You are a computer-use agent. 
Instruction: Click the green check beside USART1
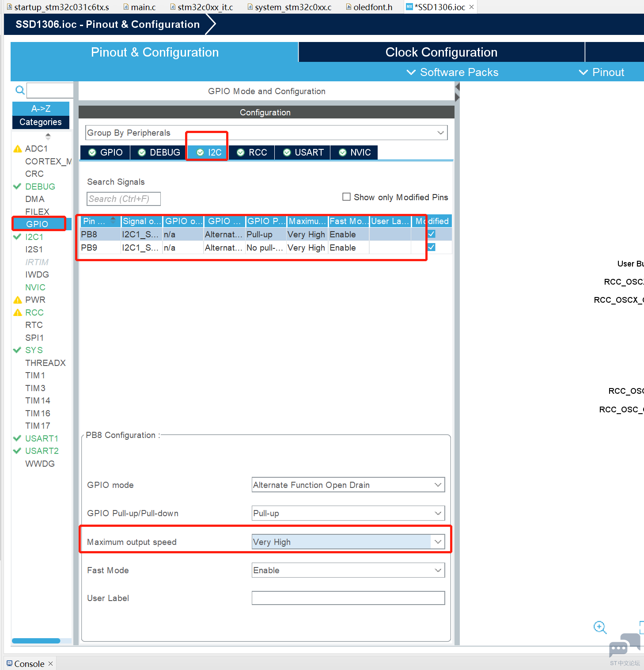pos(17,438)
